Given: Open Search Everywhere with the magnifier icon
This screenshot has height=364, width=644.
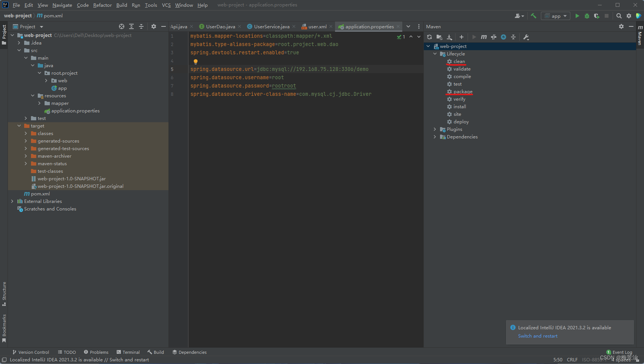Looking at the screenshot, I should (619, 16).
